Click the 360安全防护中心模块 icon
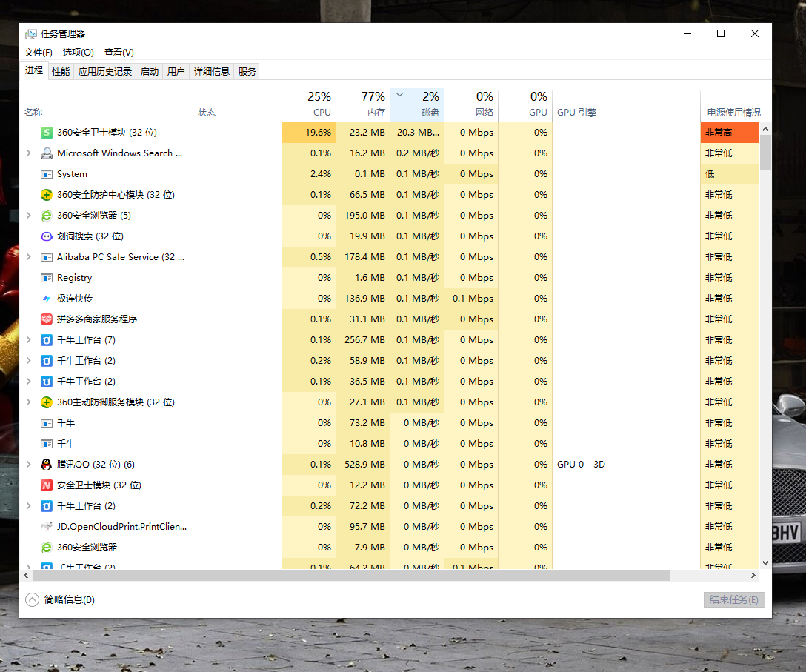 click(46, 195)
